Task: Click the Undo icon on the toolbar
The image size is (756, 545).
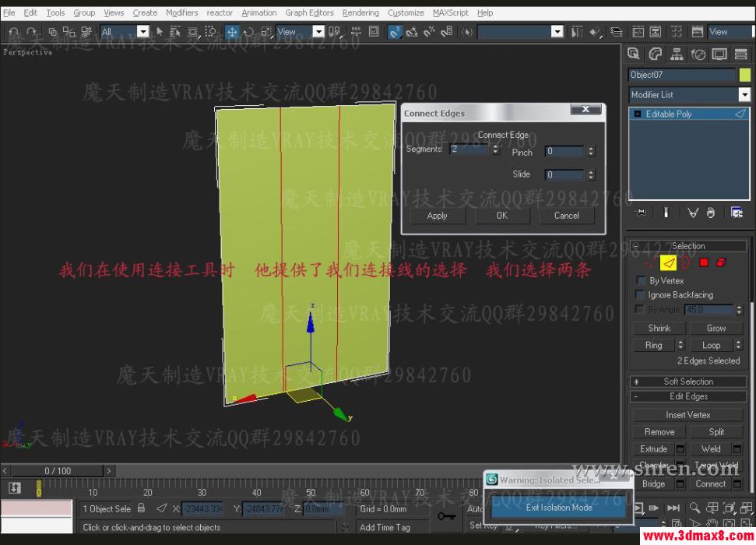Action: click(x=12, y=31)
